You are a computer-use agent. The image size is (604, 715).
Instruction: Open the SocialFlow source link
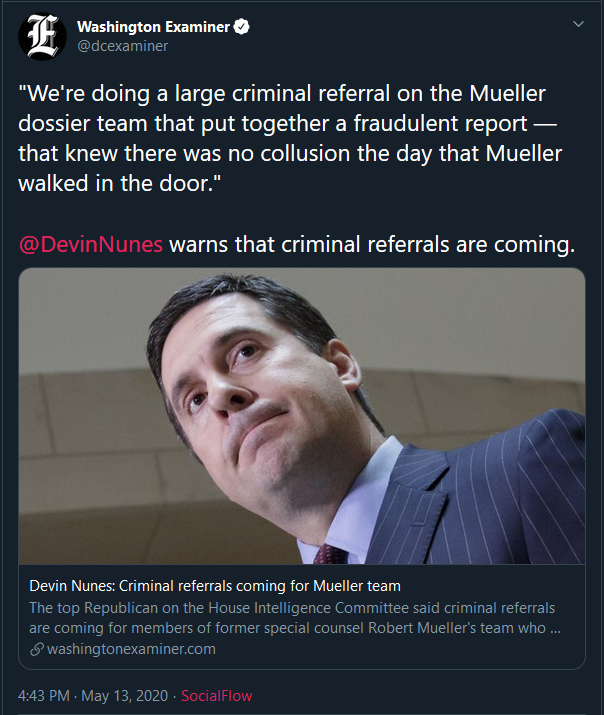[x=217, y=695]
